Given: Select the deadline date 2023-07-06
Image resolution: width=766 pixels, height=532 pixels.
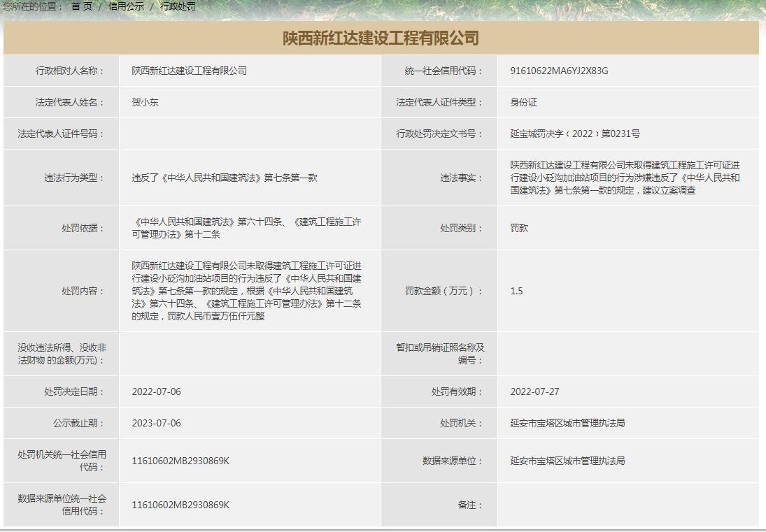Looking at the screenshot, I should [x=156, y=423].
